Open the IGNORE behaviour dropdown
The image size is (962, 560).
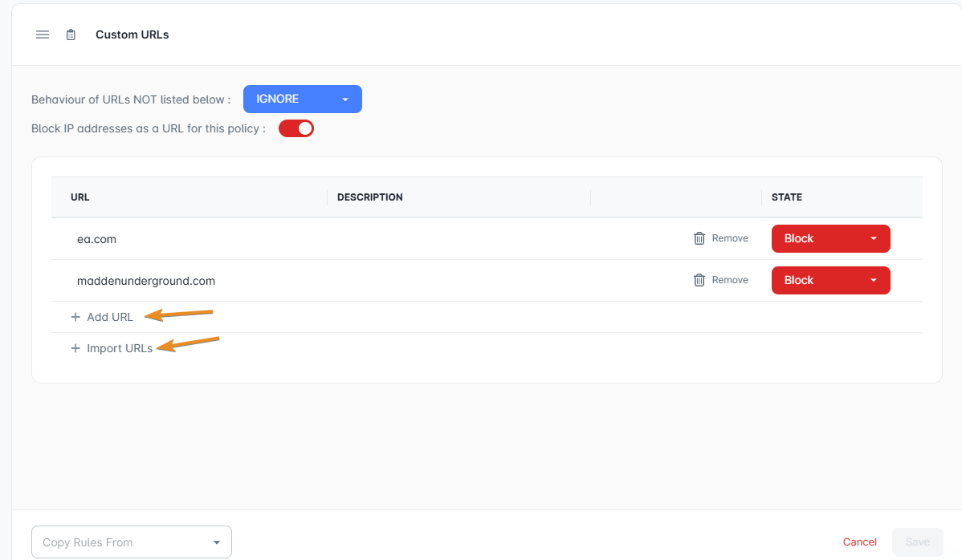[x=303, y=99]
